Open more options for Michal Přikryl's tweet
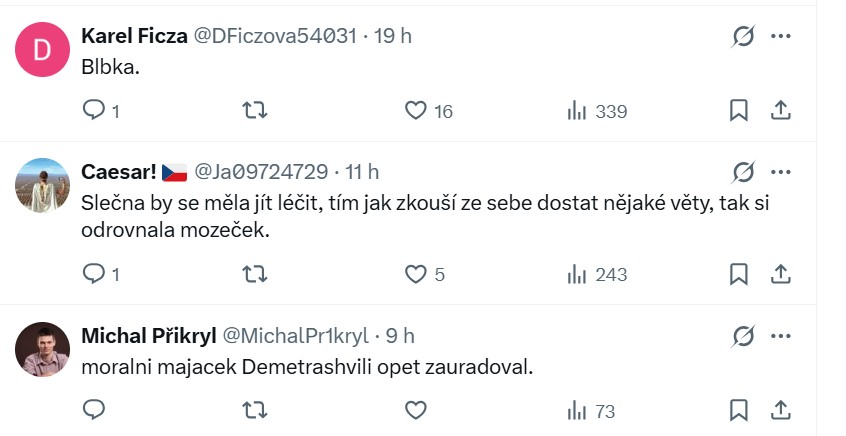 (781, 335)
